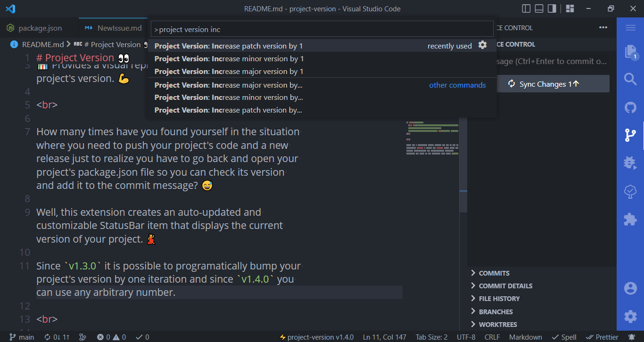Click the Prettier status bar item

[x=602, y=337]
